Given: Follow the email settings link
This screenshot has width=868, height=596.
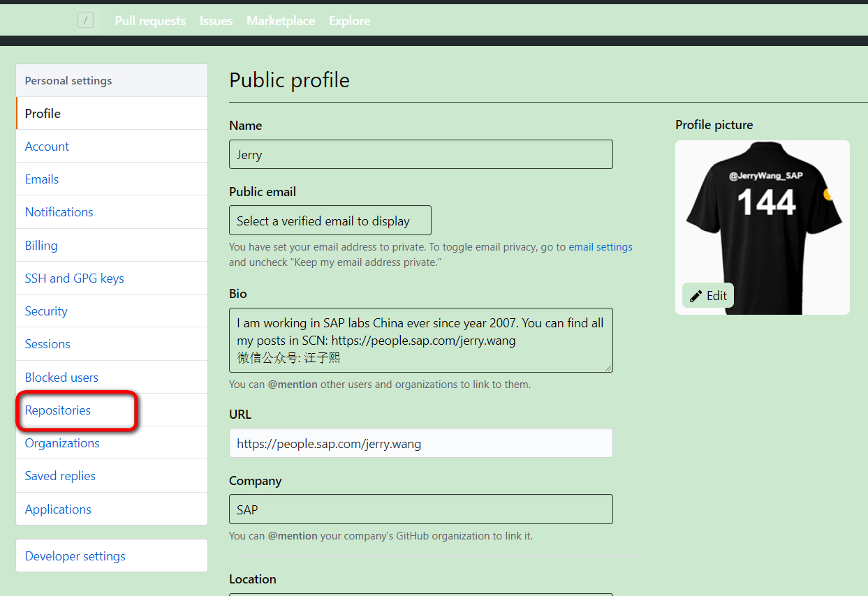Looking at the screenshot, I should 601,247.
